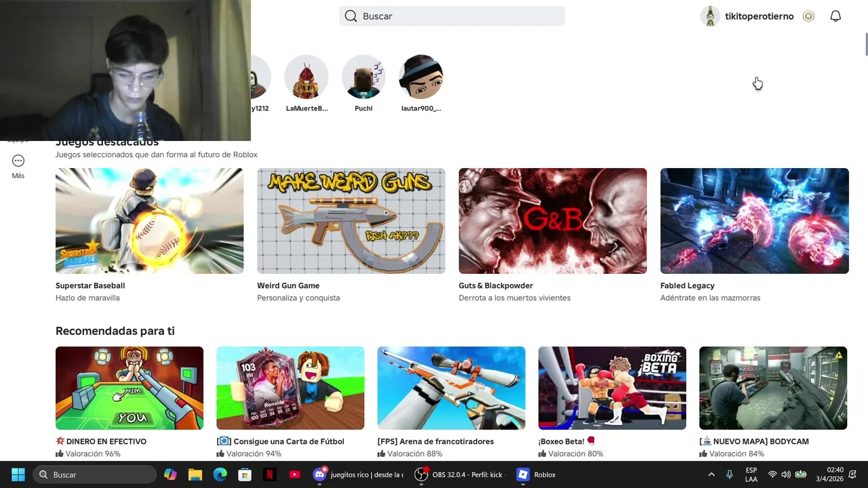Open Arena de francotiradores thumbnail

pos(451,388)
